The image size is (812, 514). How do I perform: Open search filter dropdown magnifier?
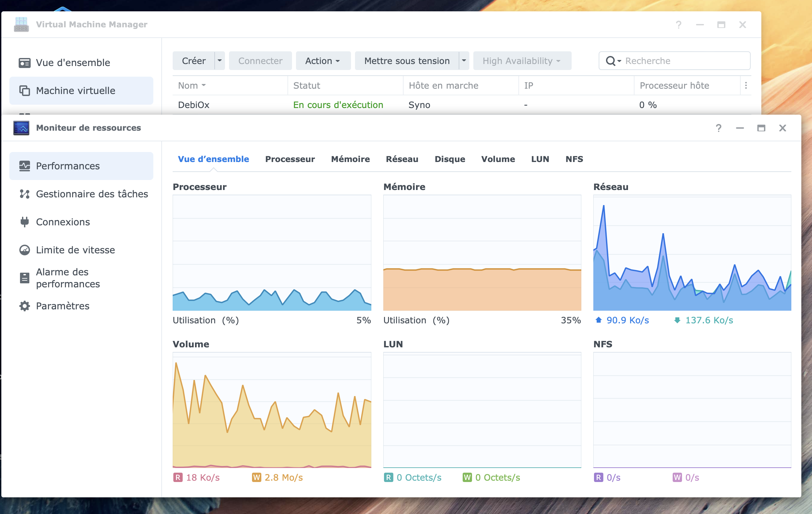(x=613, y=61)
